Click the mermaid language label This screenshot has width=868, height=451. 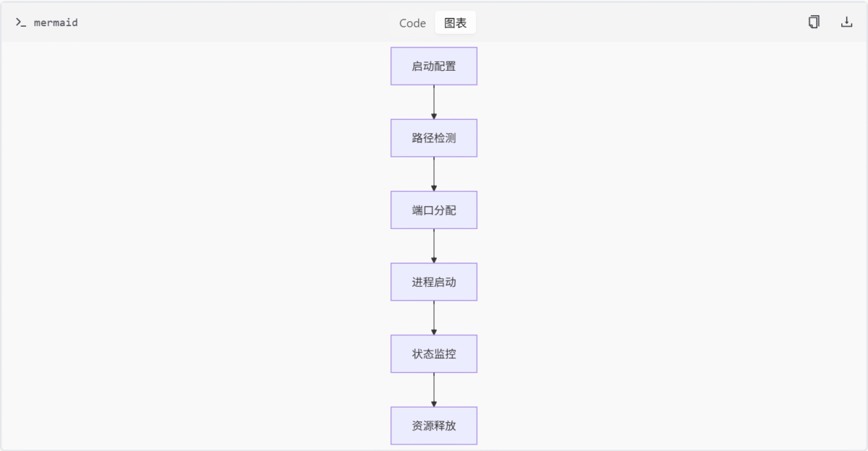56,22
